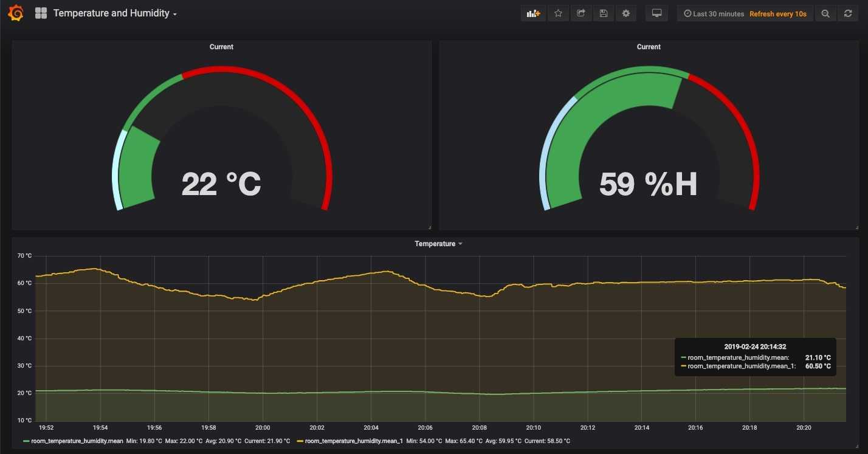The image size is (868, 454).
Task: Click the Current humidity gauge panel title
Action: tap(649, 46)
